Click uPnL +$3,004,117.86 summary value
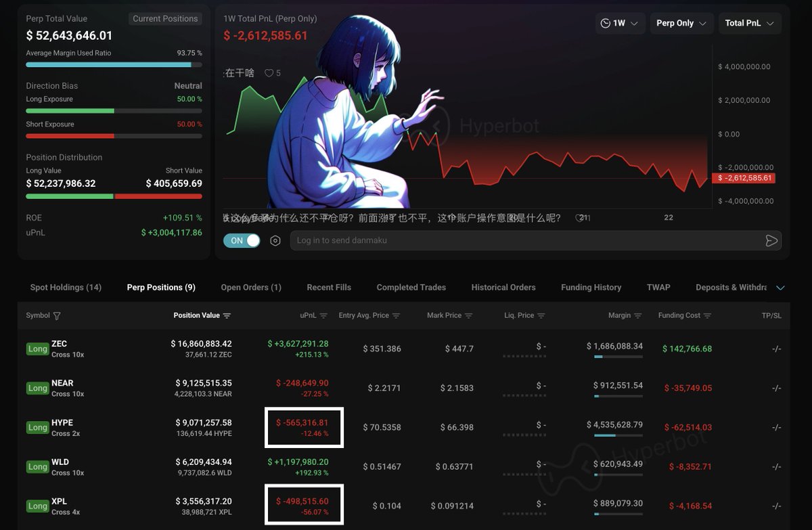The image size is (812, 530). pos(172,232)
